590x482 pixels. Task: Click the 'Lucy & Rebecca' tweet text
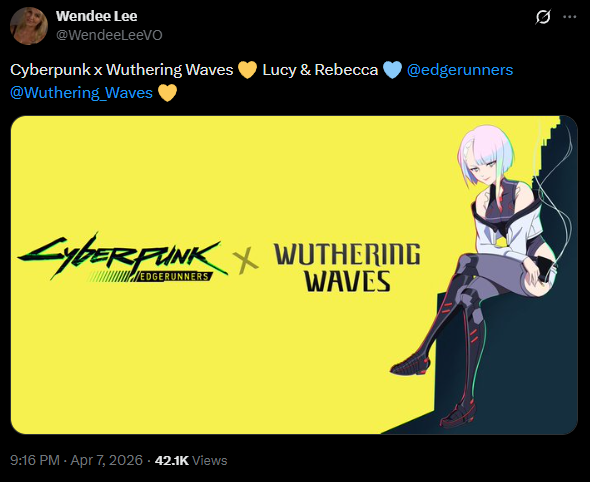[x=320, y=70]
